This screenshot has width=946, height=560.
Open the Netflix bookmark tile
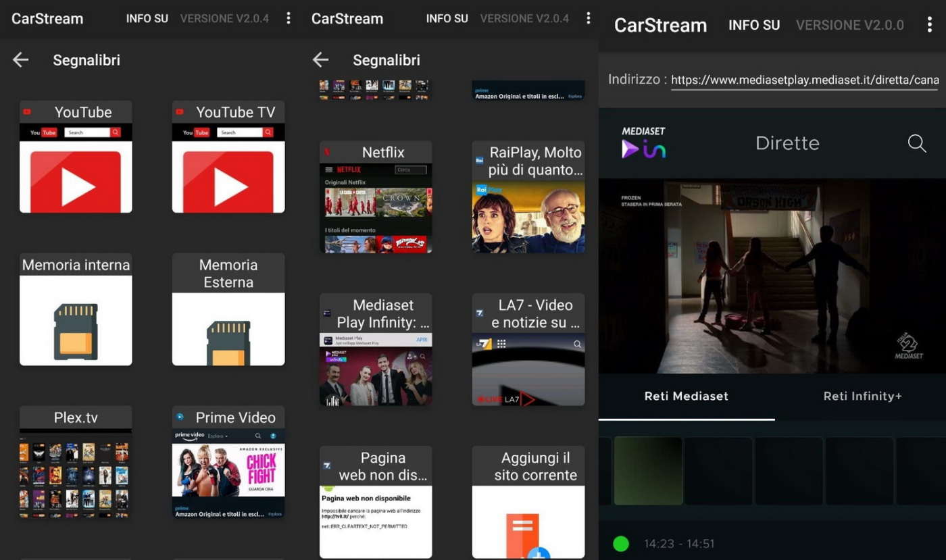point(376,197)
